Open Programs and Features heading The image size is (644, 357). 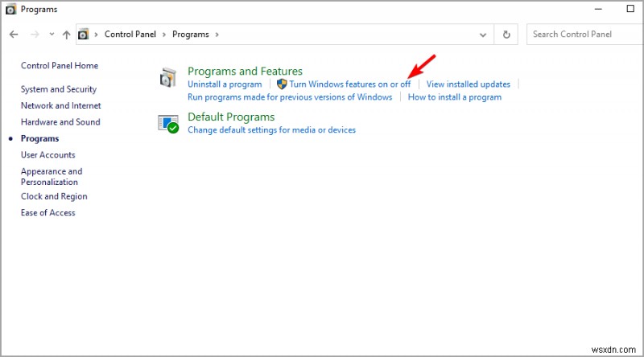point(245,71)
